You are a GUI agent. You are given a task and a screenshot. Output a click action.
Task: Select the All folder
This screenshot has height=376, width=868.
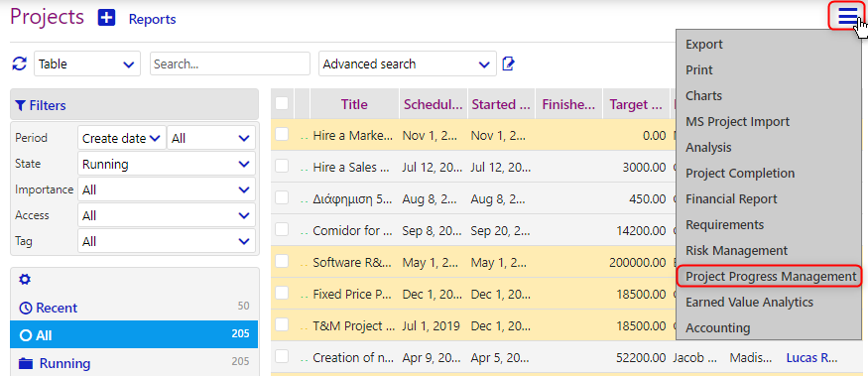pyautogui.click(x=134, y=335)
